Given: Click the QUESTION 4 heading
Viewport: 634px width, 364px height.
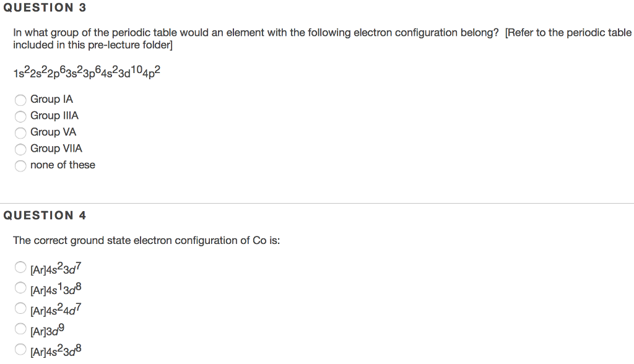Looking at the screenshot, I should click(x=45, y=215).
